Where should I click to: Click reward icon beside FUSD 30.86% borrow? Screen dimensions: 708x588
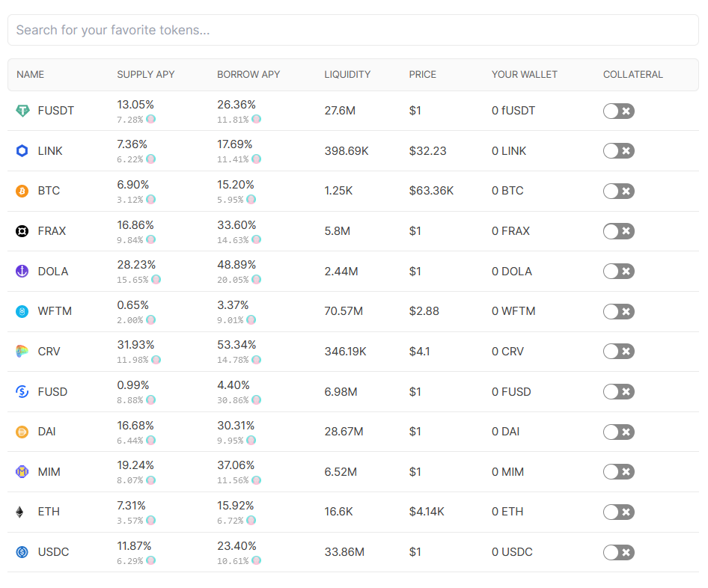pyautogui.click(x=257, y=399)
